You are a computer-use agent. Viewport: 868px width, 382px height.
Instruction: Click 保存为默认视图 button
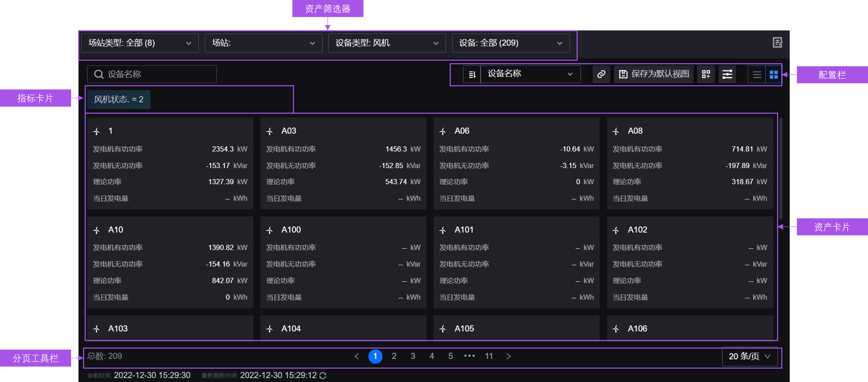click(x=654, y=74)
